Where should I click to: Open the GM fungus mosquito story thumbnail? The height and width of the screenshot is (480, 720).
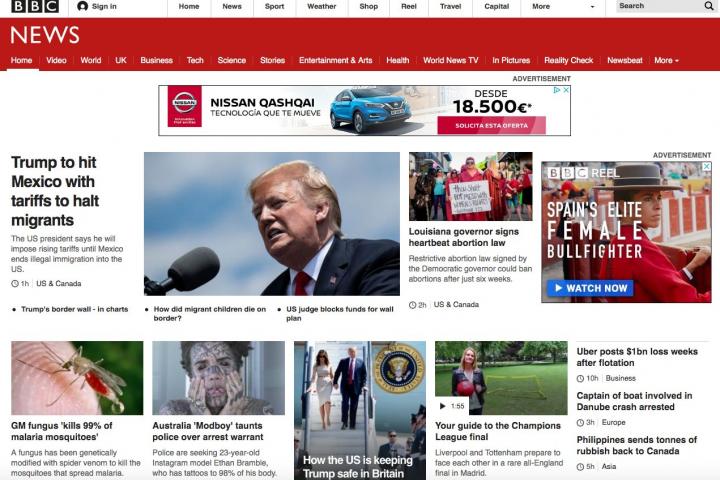click(77, 378)
